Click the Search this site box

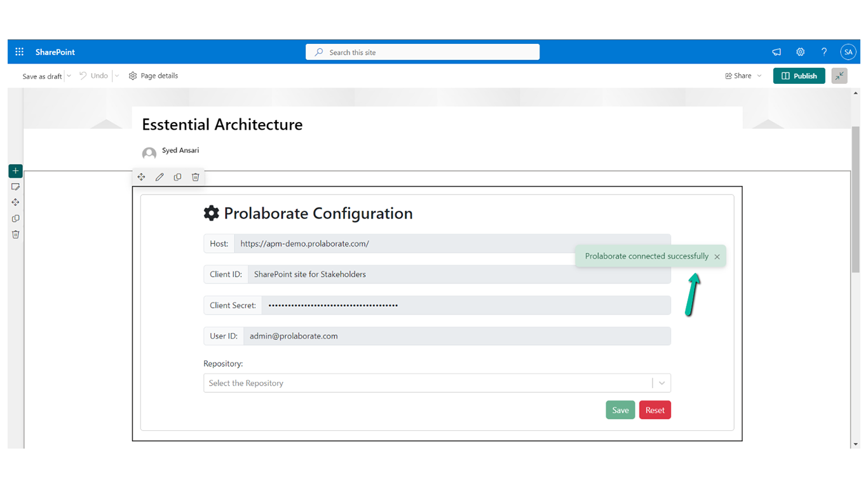(x=423, y=52)
